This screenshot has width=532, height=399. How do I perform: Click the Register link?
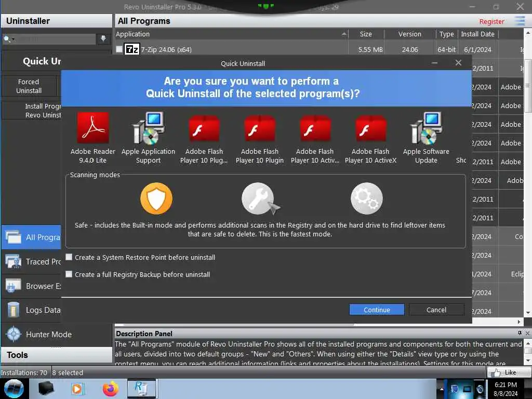pyautogui.click(x=491, y=21)
